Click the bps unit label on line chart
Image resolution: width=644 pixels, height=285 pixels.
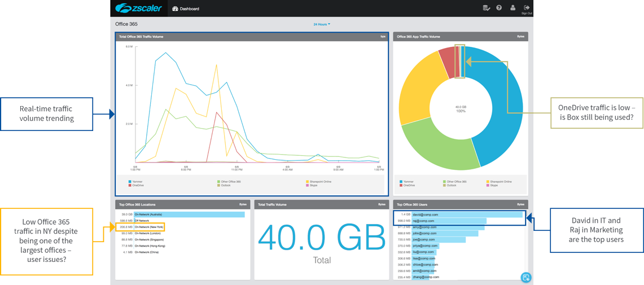[383, 37]
